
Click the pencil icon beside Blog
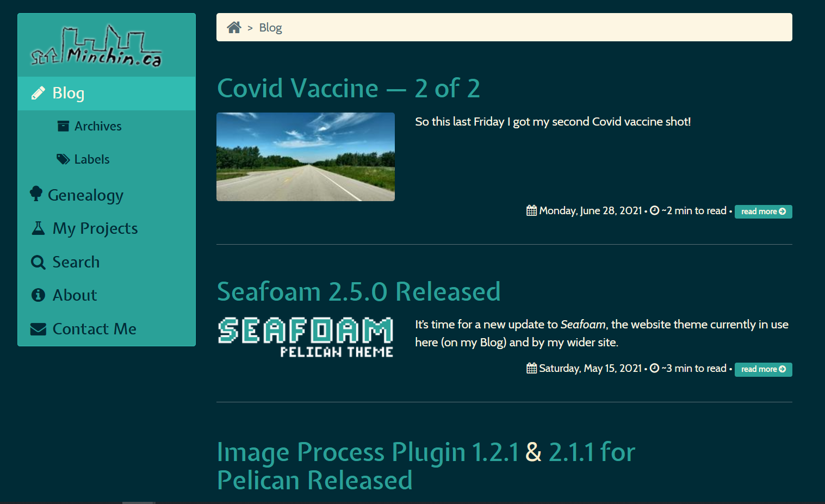click(38, 94)
